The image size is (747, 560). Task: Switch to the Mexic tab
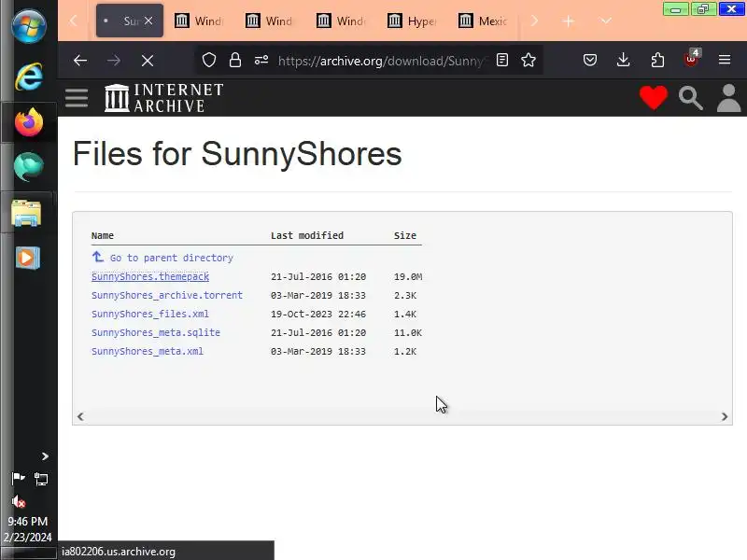click(x=483, y=21)
